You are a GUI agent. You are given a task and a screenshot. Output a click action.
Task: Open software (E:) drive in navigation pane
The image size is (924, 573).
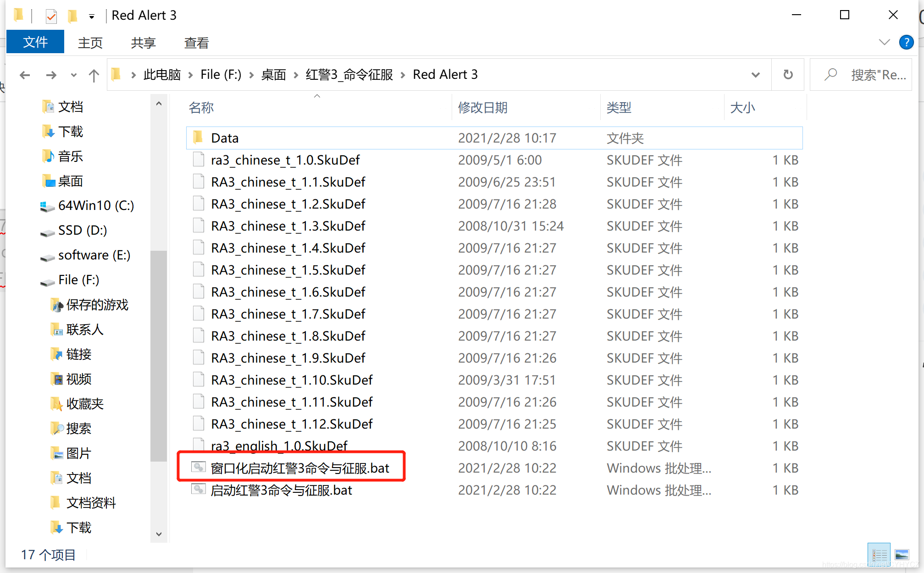pos(94,255)
